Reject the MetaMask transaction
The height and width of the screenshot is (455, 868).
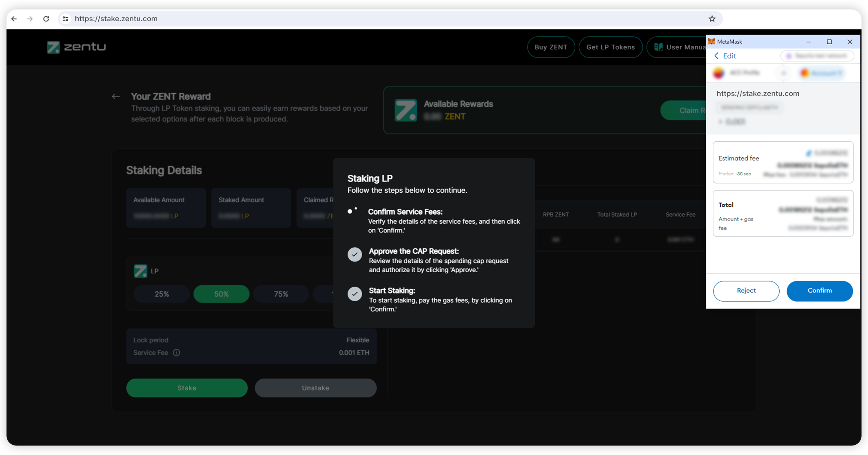pos(746,291)
